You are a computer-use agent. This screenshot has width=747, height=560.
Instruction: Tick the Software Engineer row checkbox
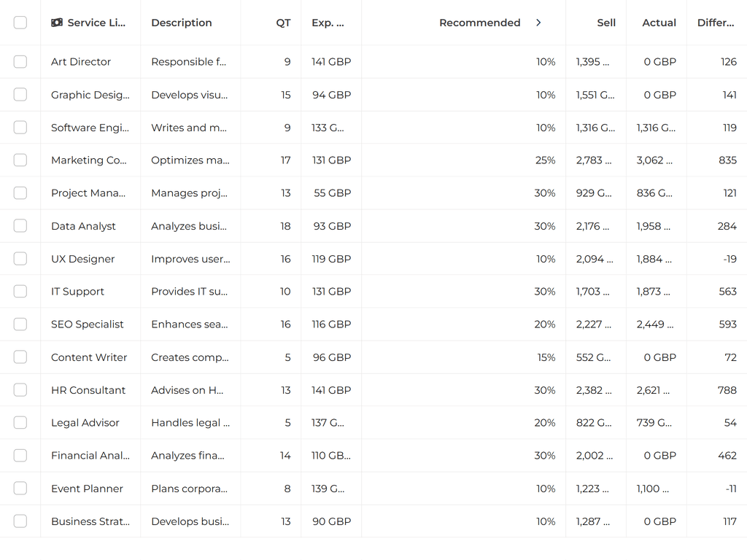click(x=20, y=128)
